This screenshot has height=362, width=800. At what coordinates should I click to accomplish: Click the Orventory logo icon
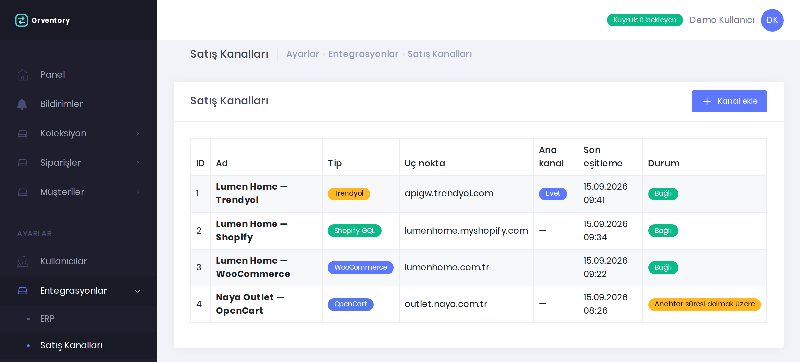coord(21,20)
